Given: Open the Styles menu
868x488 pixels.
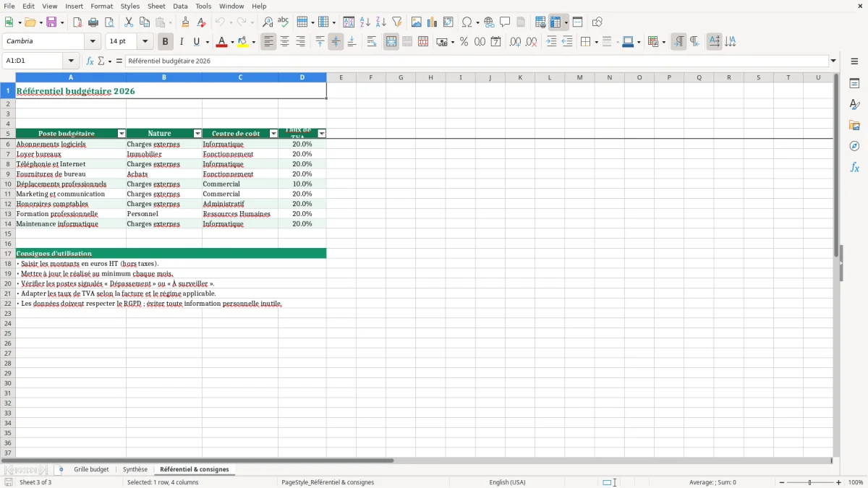Looking at the screenshot, I should pos(130,6).
